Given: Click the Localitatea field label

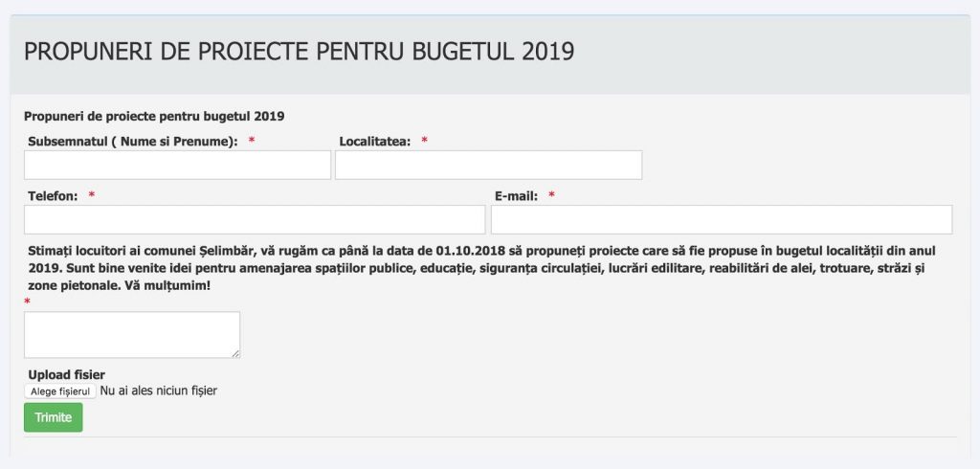Looking at the screenshot, I should (x=375, y=142).
